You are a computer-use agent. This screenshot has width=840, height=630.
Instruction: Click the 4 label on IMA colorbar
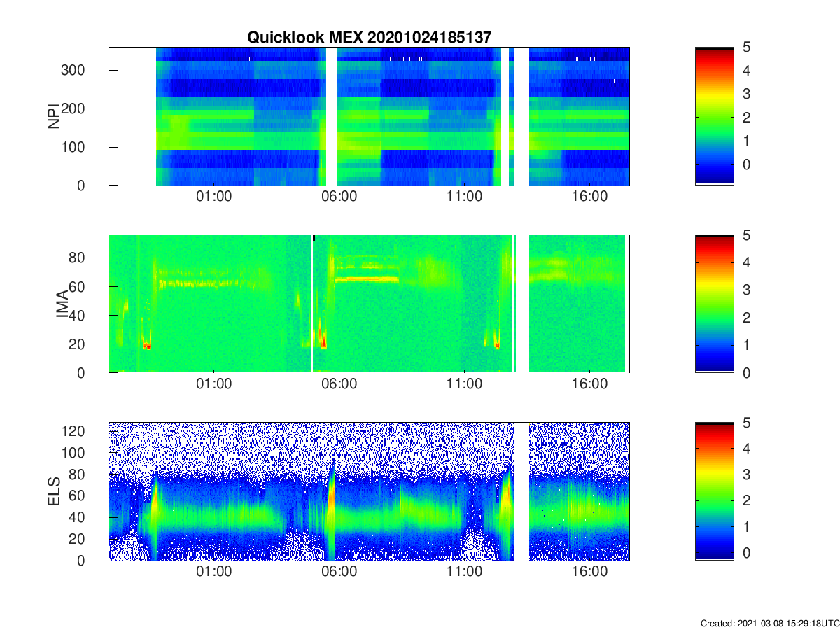click(747, 262)
